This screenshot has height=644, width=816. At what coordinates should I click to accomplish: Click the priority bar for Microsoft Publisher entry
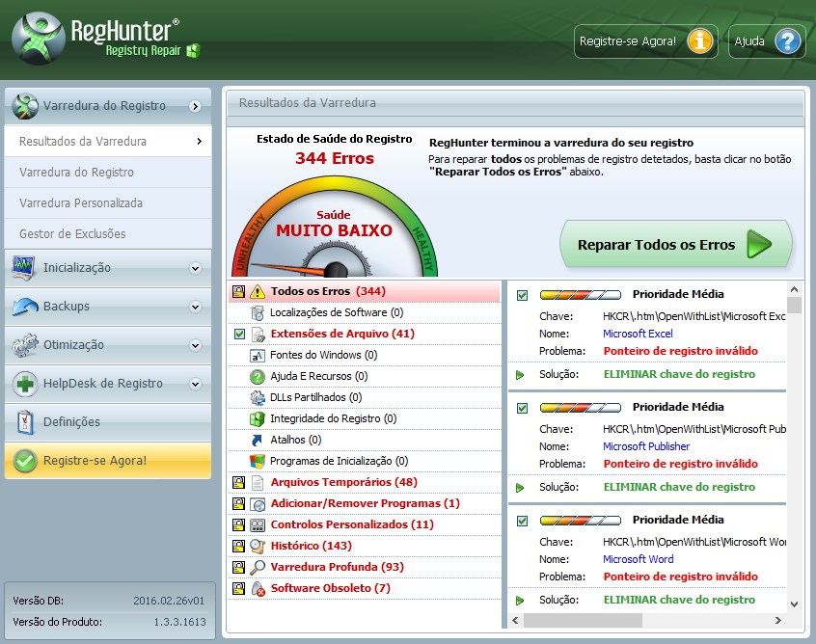click(x=581, y=408)
